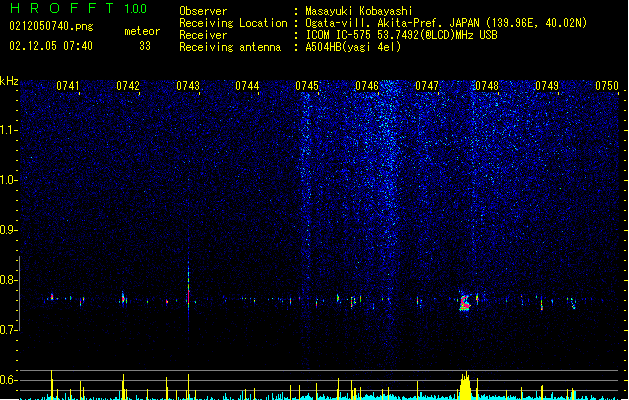Click the 0749 time marker
The image size is (629, 400).
(547, 86)
